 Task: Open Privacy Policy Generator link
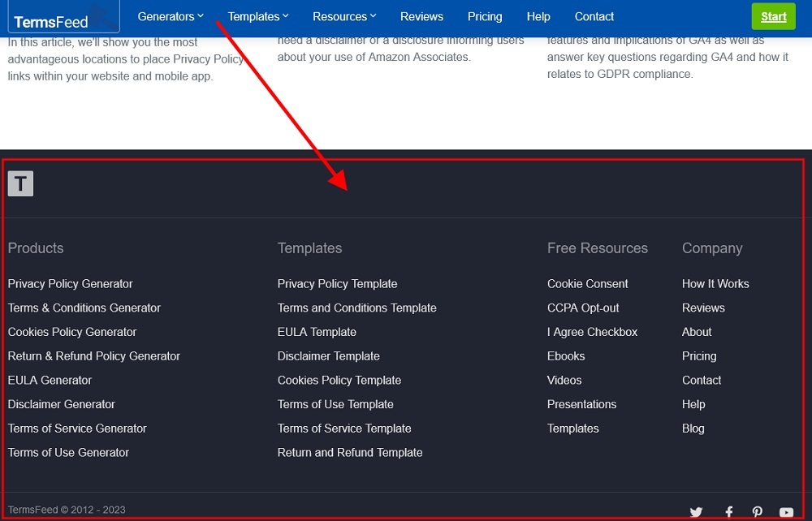click(71, 283)
